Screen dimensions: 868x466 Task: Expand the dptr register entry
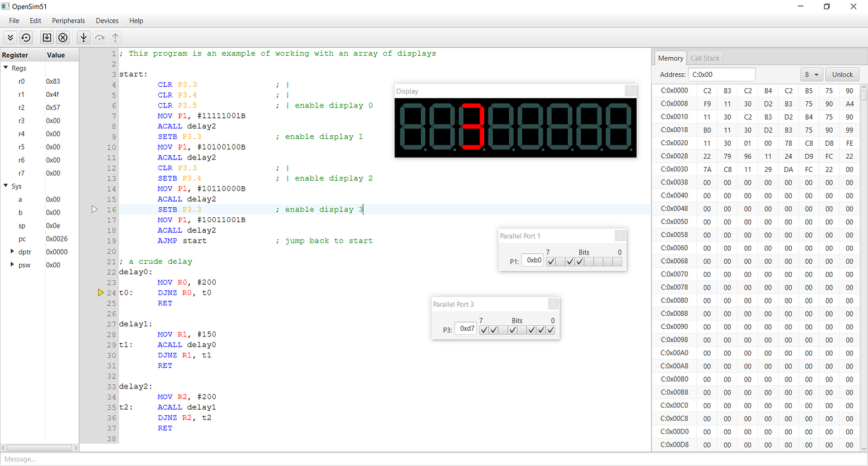click(x=12, y=251)
